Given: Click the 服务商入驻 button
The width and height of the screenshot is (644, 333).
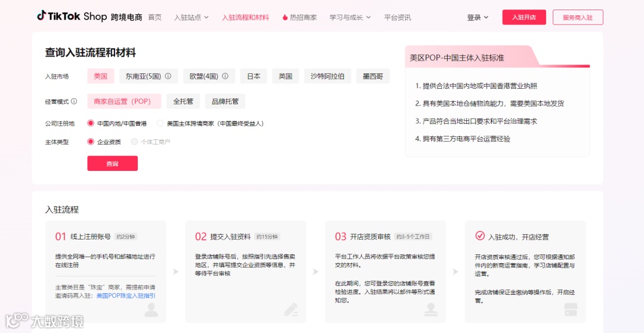Looking at the screenshot, I should tap(578, 17).
